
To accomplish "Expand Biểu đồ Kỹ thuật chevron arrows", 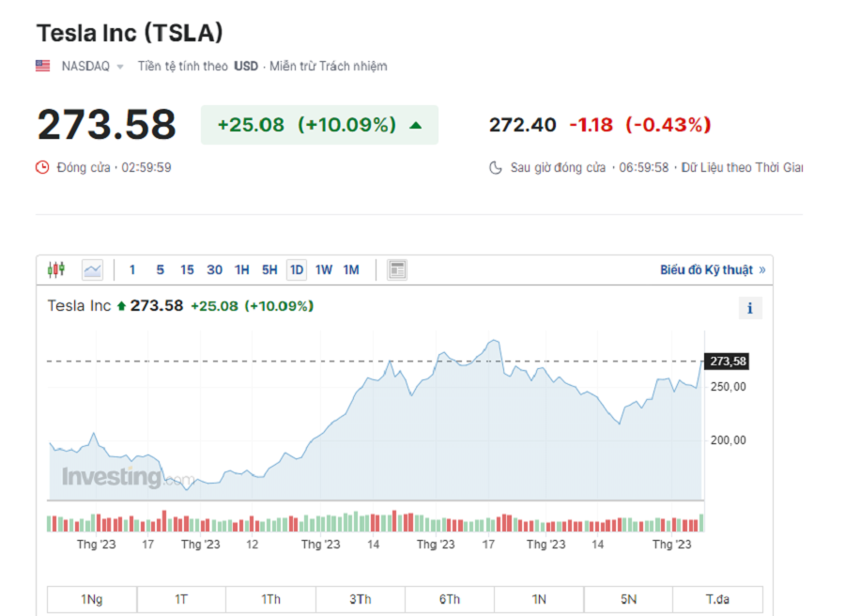I will point(762,270).
